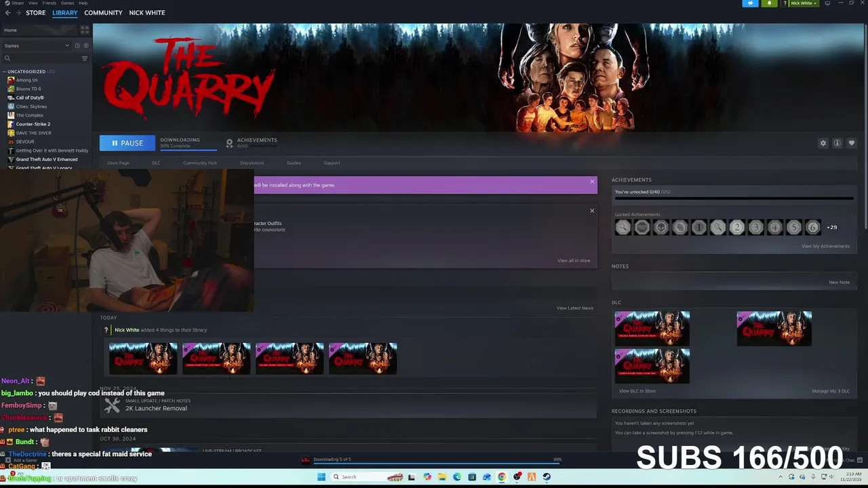The height and width of the screenshot is (488, 868).
Task: Click the first locked achievement icon
Action: (x=623, y=228)
